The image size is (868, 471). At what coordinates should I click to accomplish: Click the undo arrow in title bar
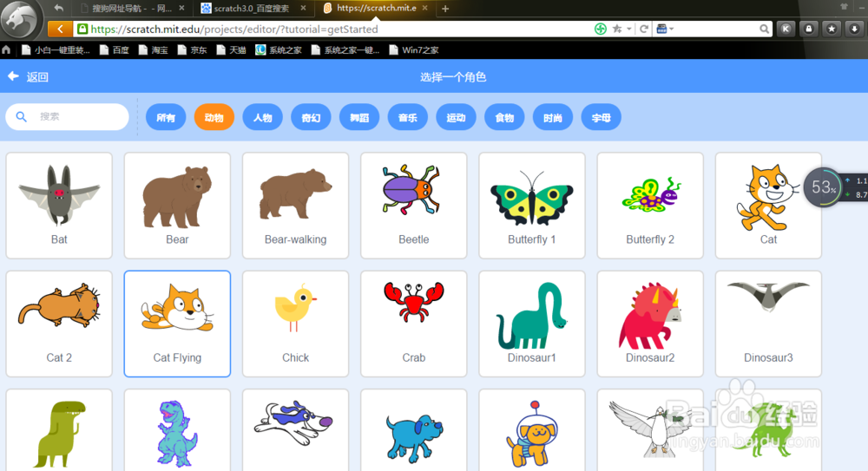pyautogui.click(x=59, y=8)
